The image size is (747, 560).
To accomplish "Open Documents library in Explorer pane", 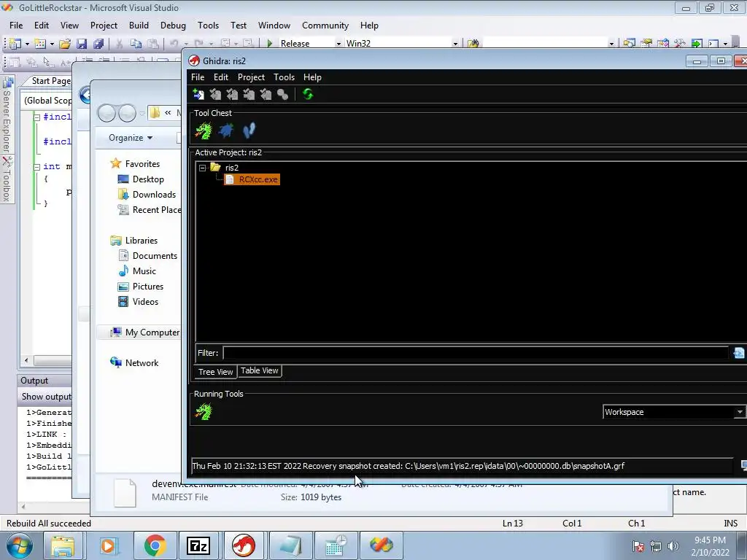I will [155, 256].
